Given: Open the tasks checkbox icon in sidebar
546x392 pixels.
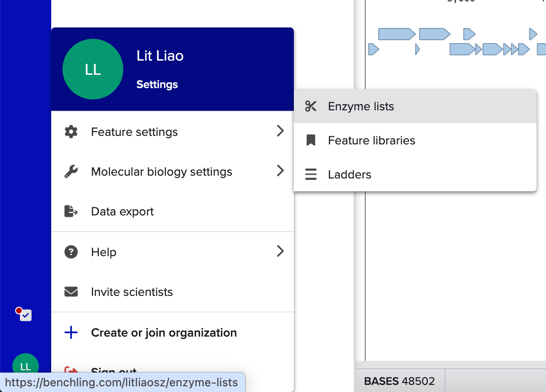Looking at the screenshot, I should 26,315.
